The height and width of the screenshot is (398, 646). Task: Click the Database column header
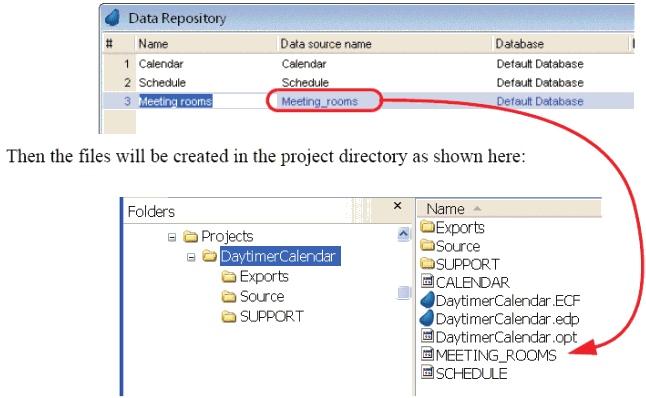(561, 44)
